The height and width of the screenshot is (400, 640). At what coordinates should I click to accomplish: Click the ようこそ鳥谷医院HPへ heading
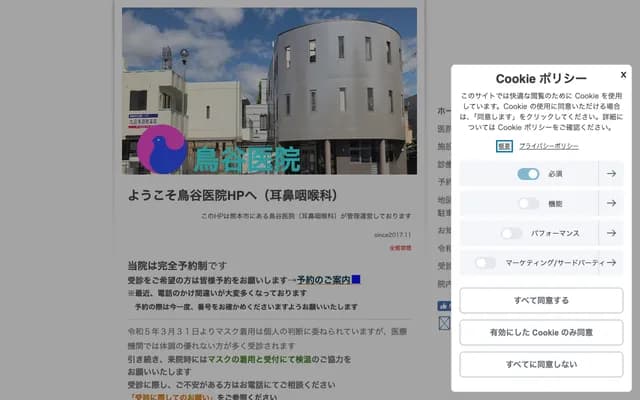233,195
